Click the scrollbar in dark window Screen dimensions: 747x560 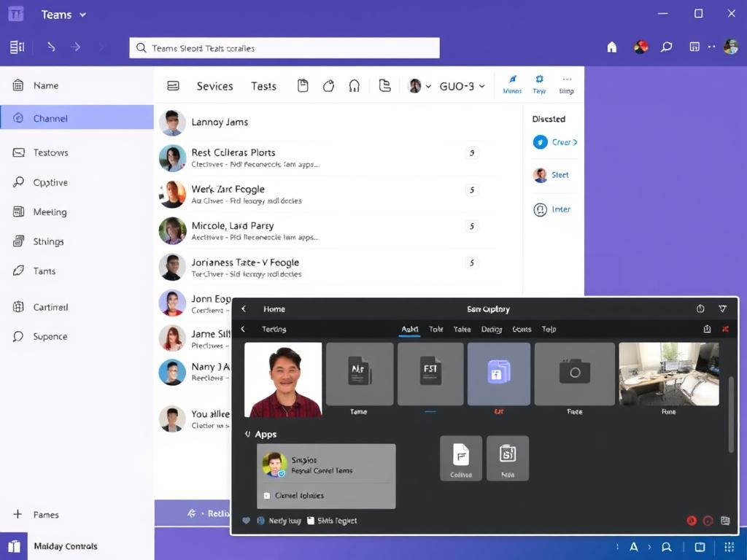point(731,414)
